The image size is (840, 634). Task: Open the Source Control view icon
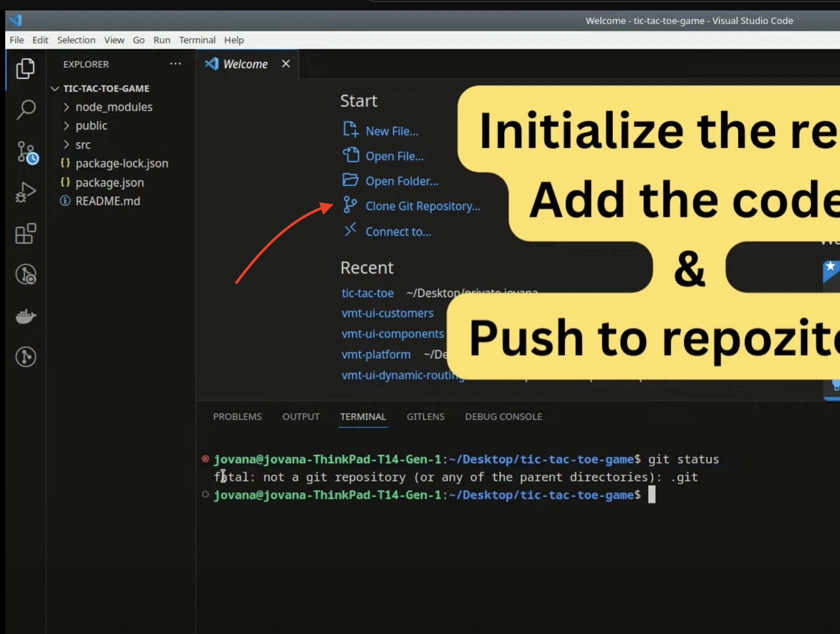point(26,152)
